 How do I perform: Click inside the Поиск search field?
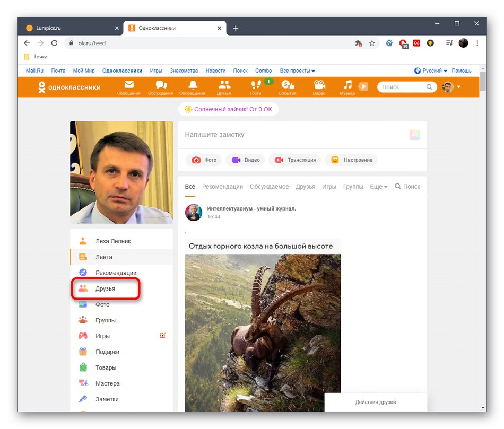[403, 86]
